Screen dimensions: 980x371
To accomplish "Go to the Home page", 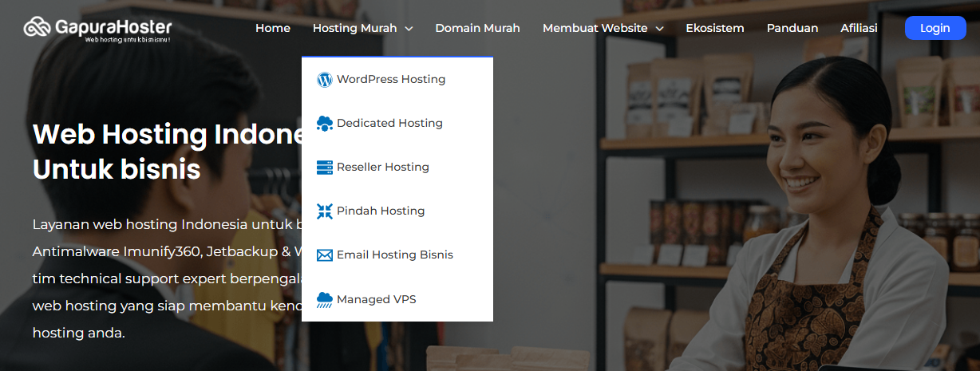I will click(x=272, y=28).
